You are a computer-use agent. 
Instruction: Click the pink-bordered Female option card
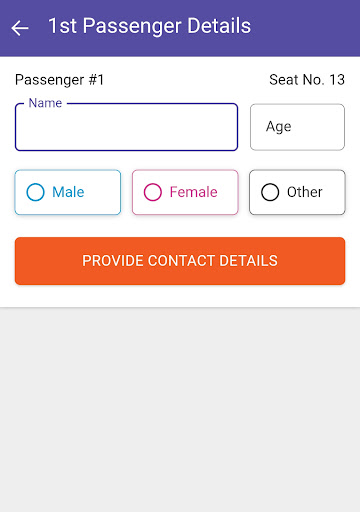tap(185, 192)
